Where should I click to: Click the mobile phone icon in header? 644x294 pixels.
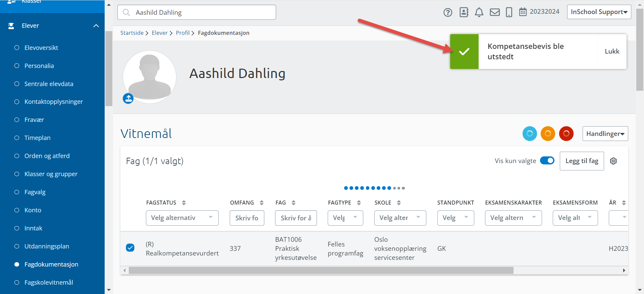[x=509, y=12]
